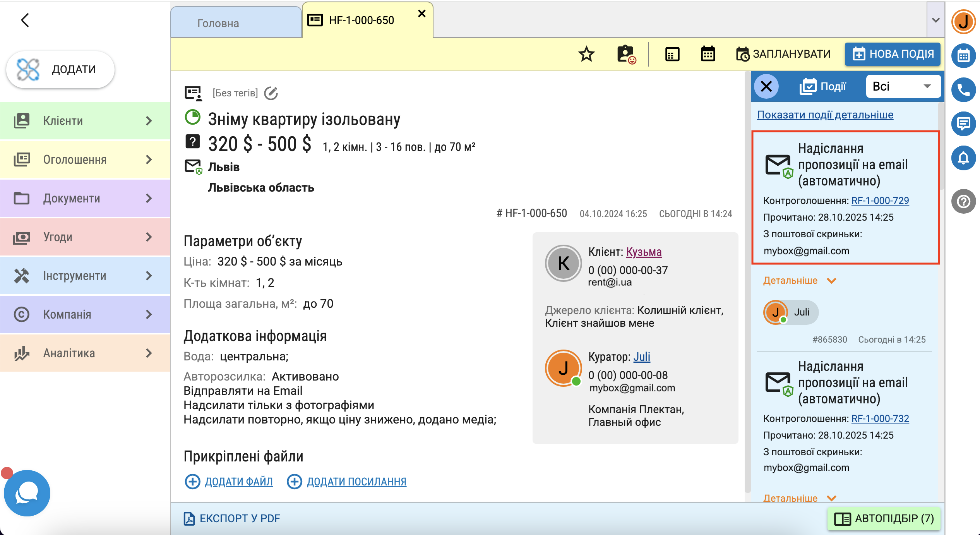Image resolution: width=980 pixels, height=535 pixels.
Task: Open the support chat bubble
Action: 27,493
